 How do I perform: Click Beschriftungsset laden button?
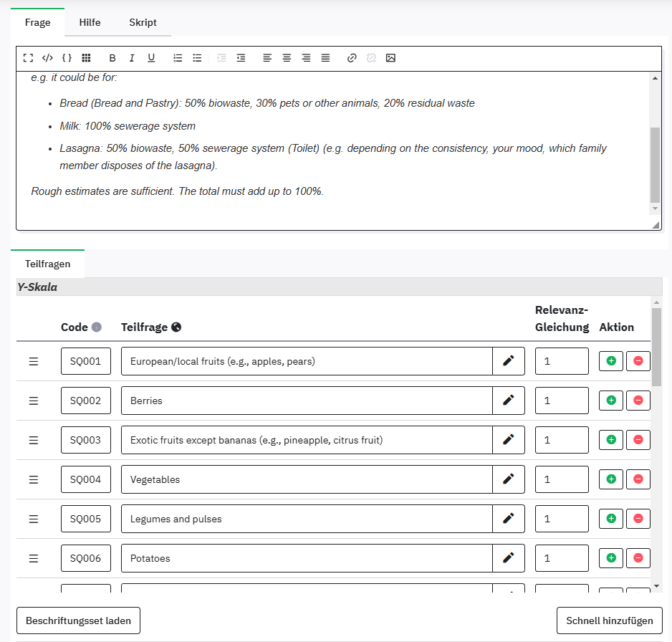click(78, 621)
